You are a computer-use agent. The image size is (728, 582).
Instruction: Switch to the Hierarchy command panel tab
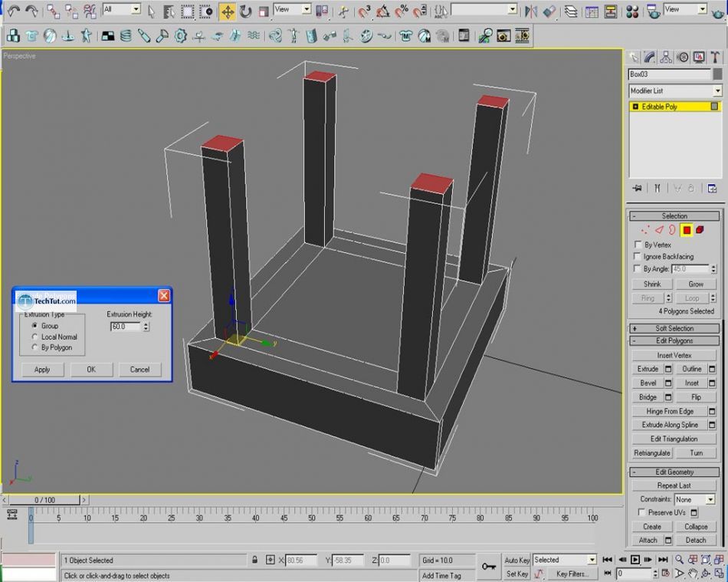[x=666, y=58]
